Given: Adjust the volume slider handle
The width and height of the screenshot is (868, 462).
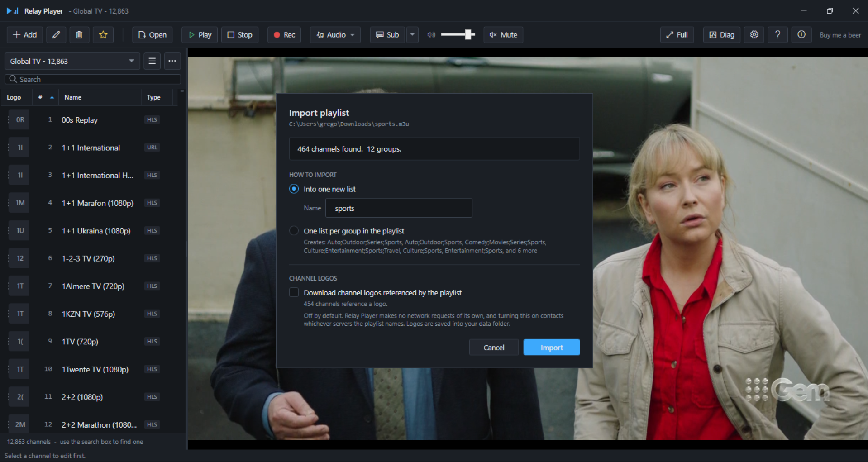Looking at the screenshot, I should 469,34.
